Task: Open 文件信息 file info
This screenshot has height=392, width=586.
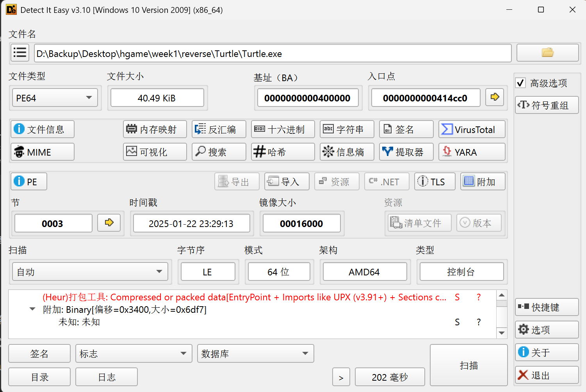Action: point(43,129)
